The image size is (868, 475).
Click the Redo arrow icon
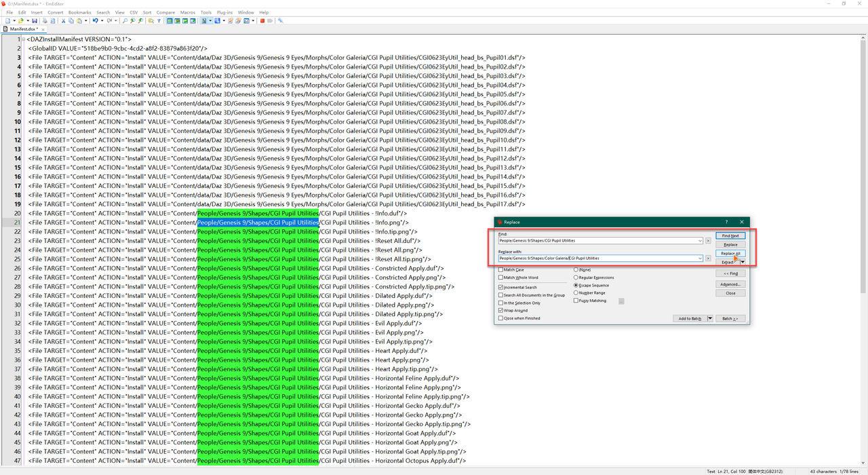pos(109,21)
